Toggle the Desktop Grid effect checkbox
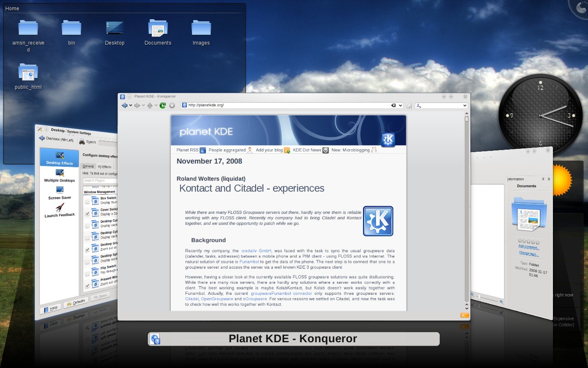The image size is (588, 368). pyautogui.click(x=87, y=249)
